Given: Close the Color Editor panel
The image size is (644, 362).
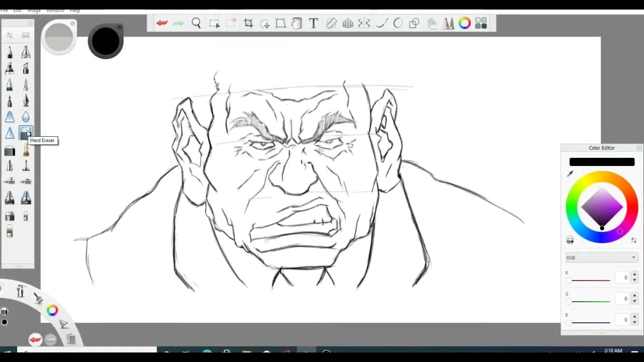Looking at the screenshot, I should coord(639,148).
